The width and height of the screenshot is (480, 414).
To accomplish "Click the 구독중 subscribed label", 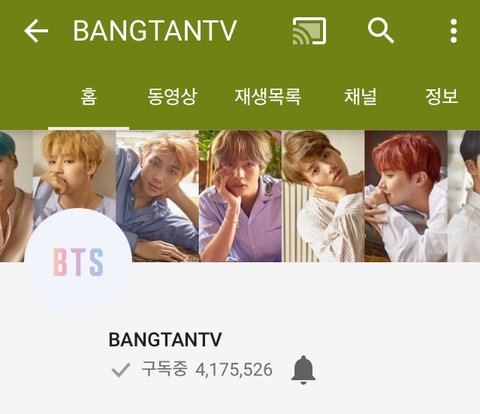I will (164, 369).
